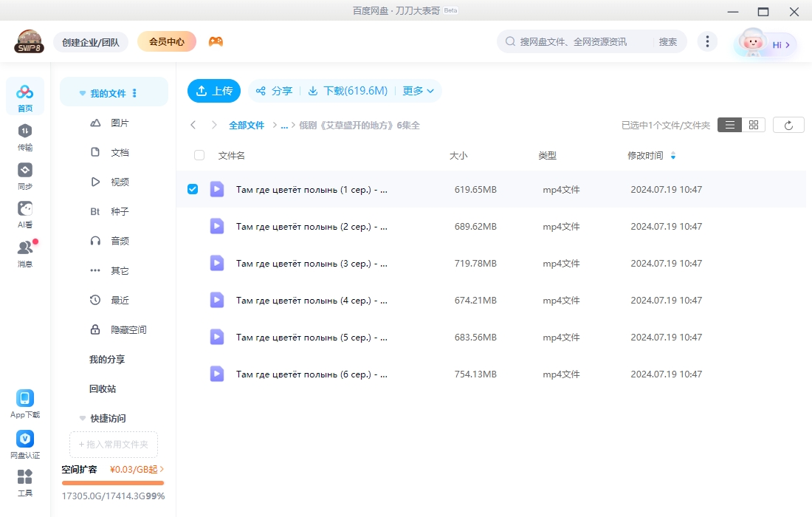Viewport: 812px width, 517px height.
Task: Click the game controller icon in the top bar
Action: (215, 41)
